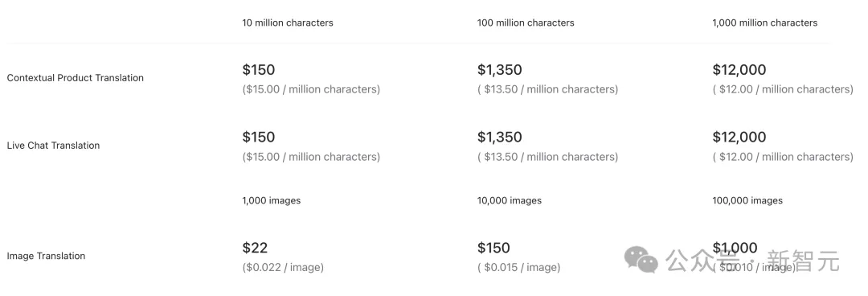Click the 100,000 images tier header
This screenshot has width=868, height=296.
click(x=747, y=200)
